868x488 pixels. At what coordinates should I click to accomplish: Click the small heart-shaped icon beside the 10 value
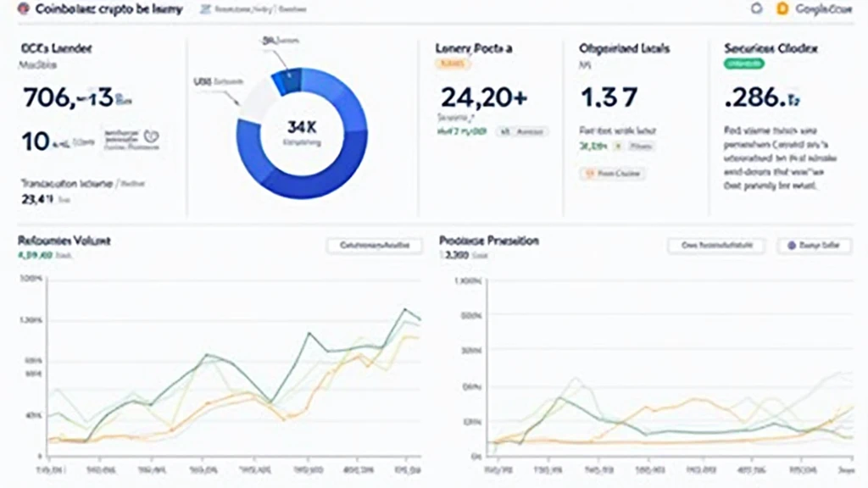click(x=151, y=135)
